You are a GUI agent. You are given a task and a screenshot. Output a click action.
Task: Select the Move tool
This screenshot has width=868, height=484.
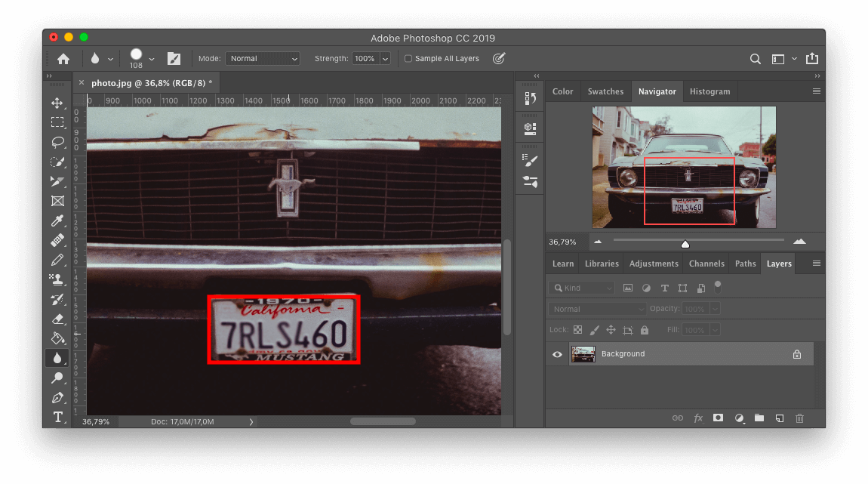tap(57, 103)
